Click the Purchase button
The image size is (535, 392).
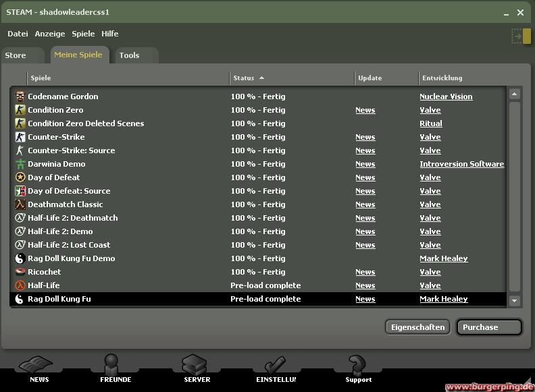(x=489, y=327)
